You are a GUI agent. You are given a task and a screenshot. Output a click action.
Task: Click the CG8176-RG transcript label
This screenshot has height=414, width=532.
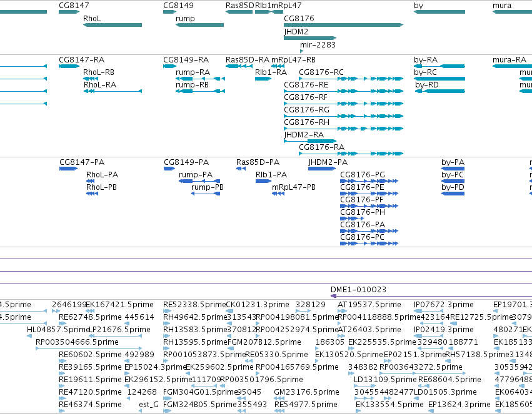[307, 110]
